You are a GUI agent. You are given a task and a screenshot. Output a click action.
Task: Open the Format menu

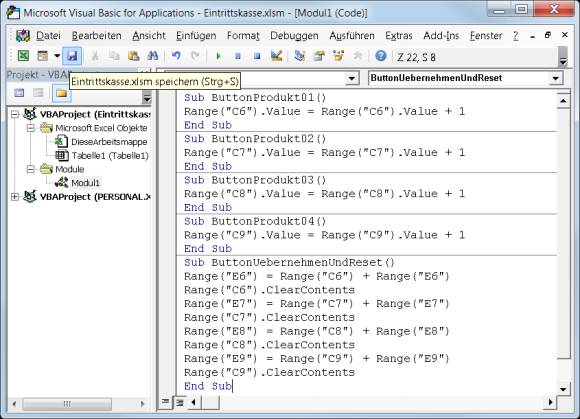click(x=243, y=36)
